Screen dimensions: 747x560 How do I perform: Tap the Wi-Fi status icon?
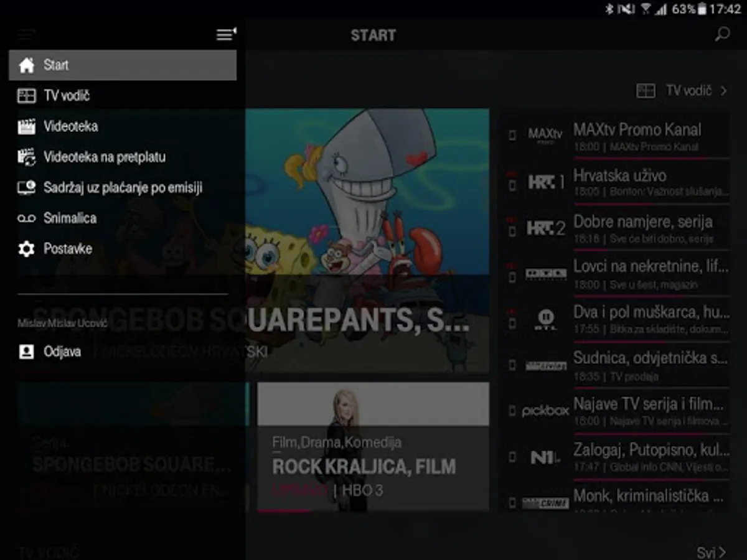[646, 9]
